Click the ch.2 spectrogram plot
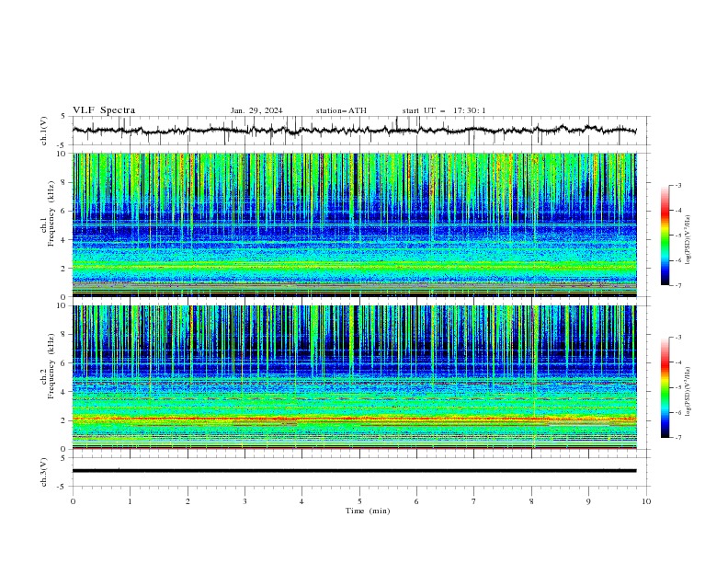This screenshot has height=563, width=728. pyautogui.click(x=355, y=377)
